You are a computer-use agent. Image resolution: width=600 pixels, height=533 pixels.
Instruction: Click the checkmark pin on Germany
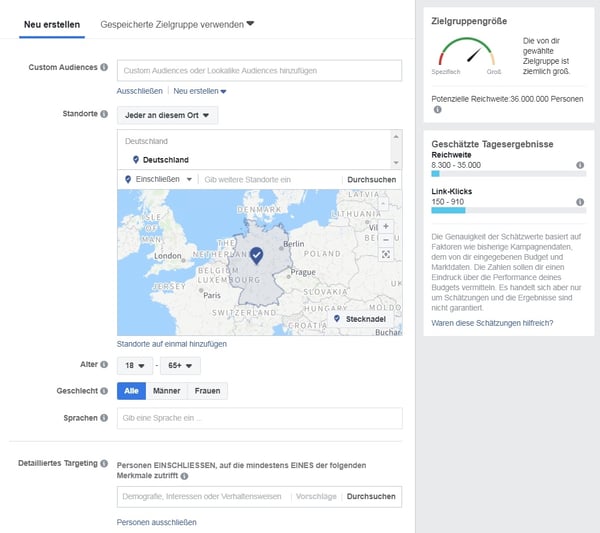256,255
